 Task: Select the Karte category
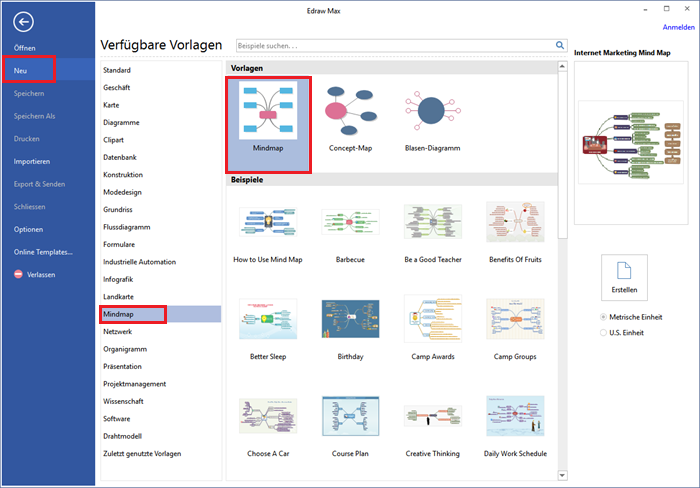pyautogui.click(x=111, y=105)
